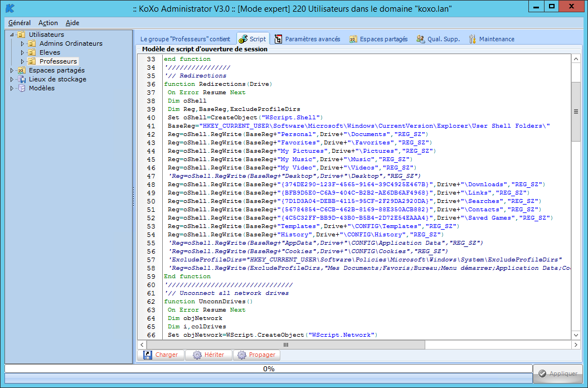Click the vertical scrollbar thumb of the script
Screen dimensions: 588x388
pyautogui.click(x=576, y=111)
